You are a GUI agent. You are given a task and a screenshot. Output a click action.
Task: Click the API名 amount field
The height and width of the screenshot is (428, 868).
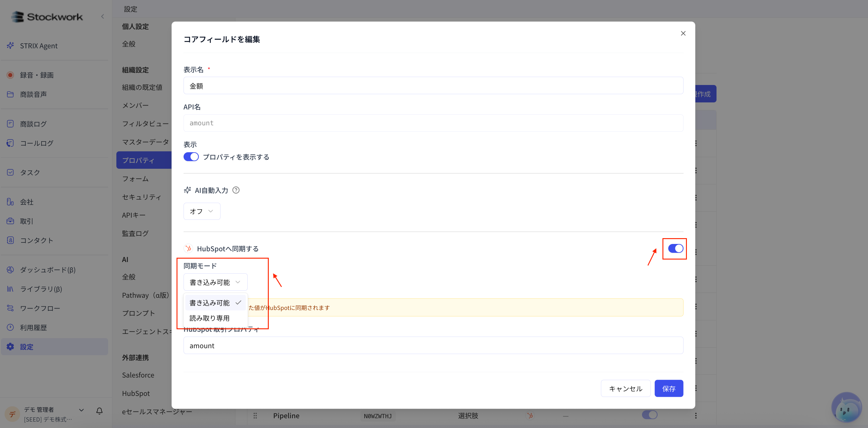coord(433,123)
